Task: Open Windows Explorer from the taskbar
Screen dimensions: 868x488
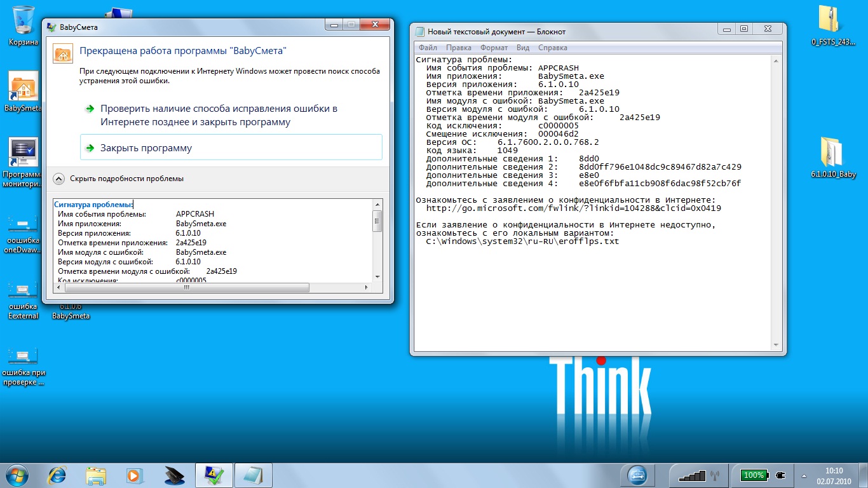Action: click(96, 475)
